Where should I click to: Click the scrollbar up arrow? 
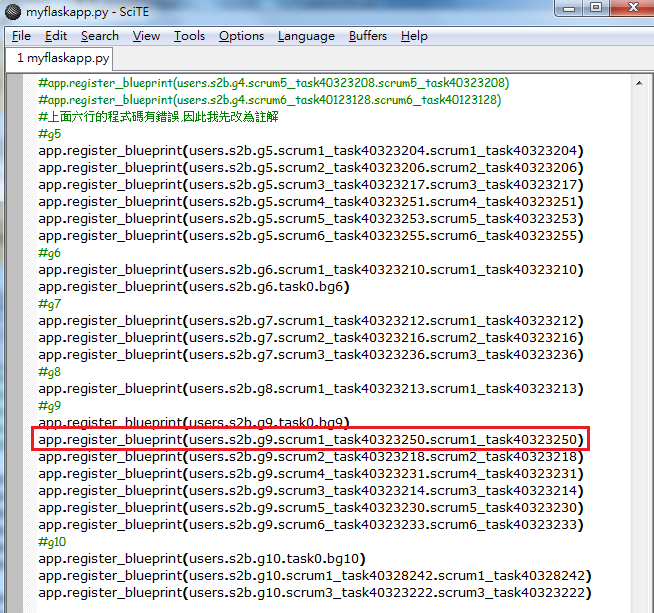click(639, 83)
